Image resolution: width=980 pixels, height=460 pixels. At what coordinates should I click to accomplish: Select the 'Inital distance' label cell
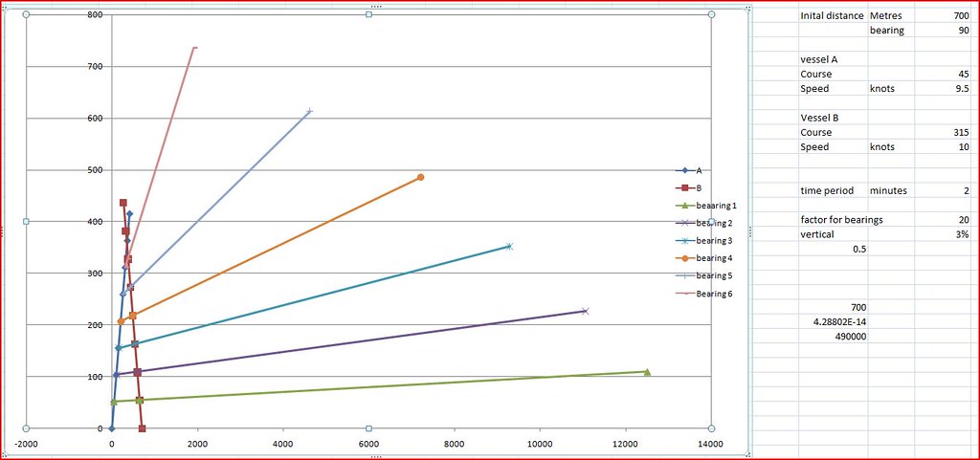831,16
